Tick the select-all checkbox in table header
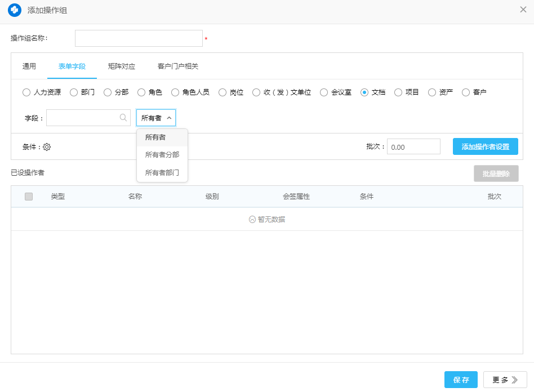Viewport: 534px width, 392px height. [x=29, y=197]
